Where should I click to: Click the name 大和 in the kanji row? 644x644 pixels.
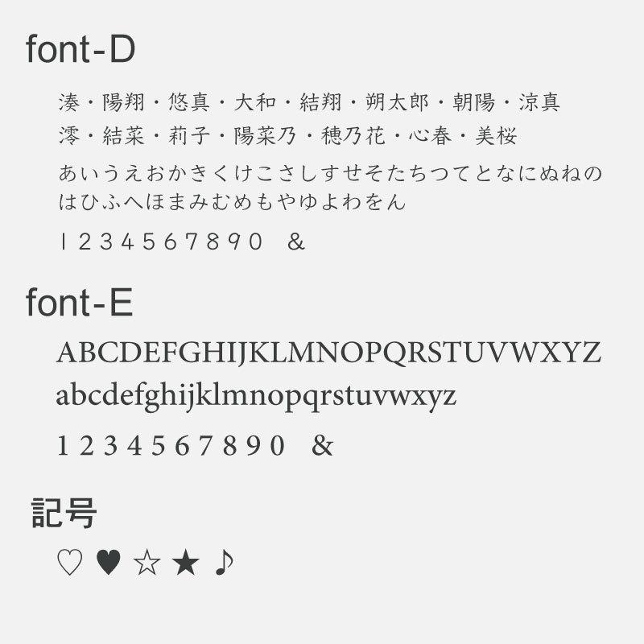click(255, 102)
